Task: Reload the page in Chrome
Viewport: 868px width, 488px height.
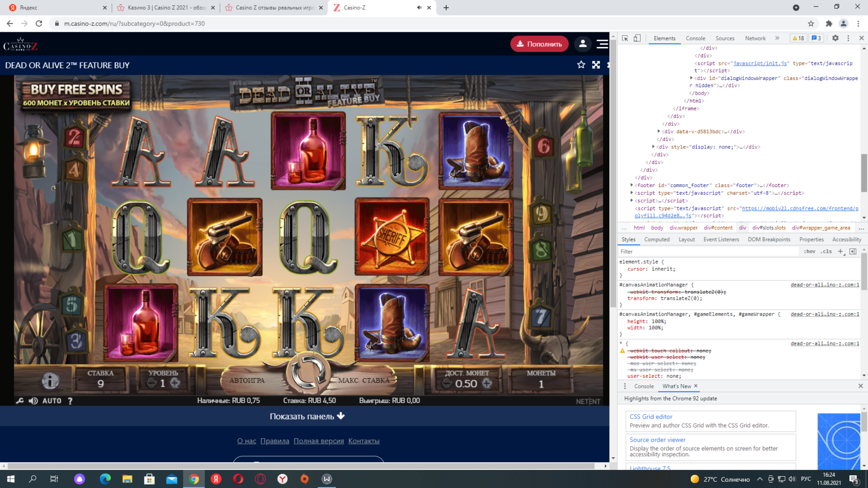Action: coord(39,23)
